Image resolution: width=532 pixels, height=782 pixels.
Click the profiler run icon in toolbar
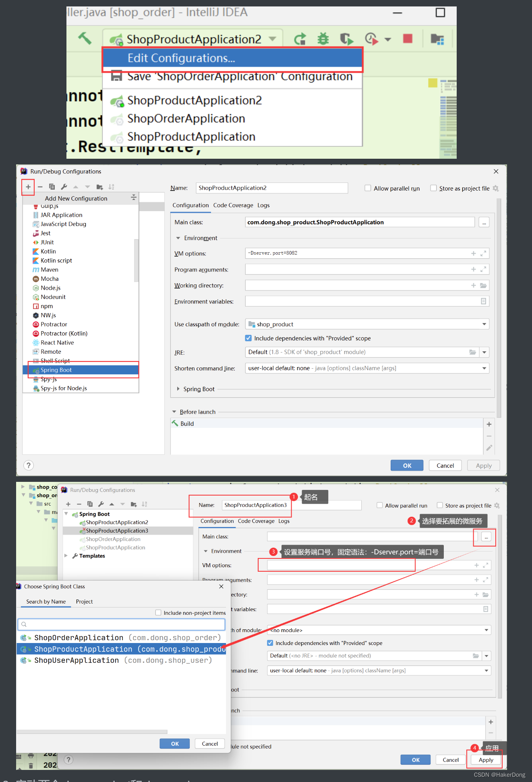[x=371, y=39]
